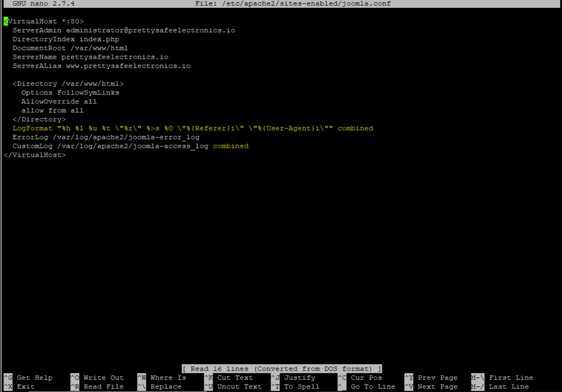The height and width of the screenshot is (392, 562).
Task: Select the Where Is search shortcut
Action: [x=168, y=378]
